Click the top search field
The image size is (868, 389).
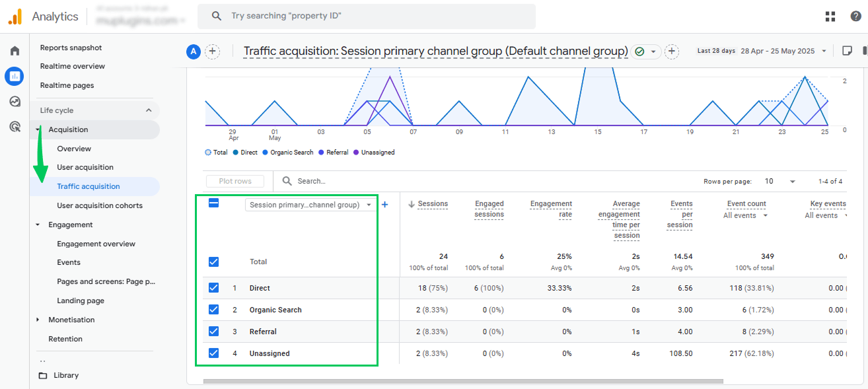click(x=367, y=16)
